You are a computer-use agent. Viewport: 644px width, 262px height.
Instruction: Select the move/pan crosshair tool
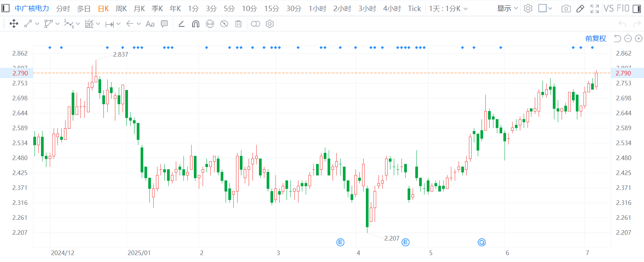[x=14, y=24]
